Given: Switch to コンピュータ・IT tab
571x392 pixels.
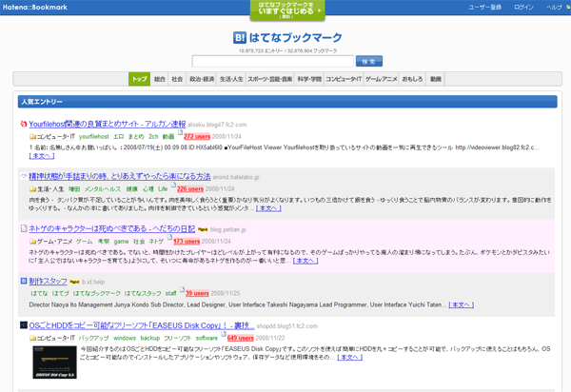Looking at the screenshot, I should click(x=344, y=79).
